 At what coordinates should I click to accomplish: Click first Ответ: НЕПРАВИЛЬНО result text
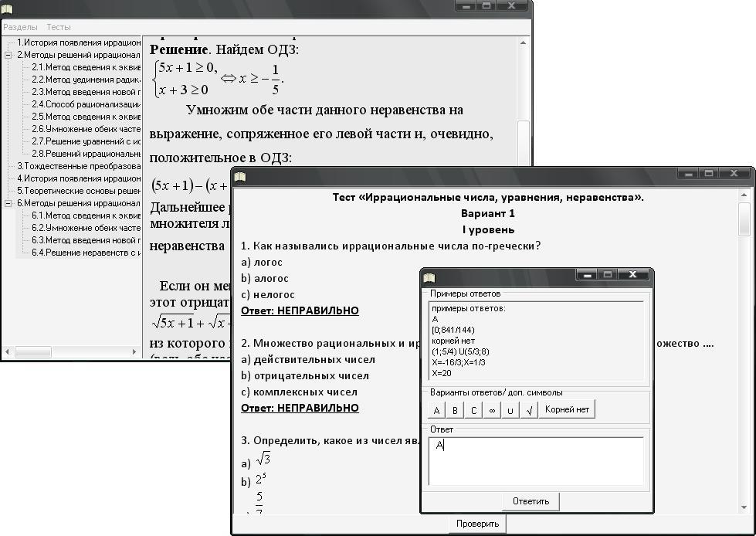300,311
